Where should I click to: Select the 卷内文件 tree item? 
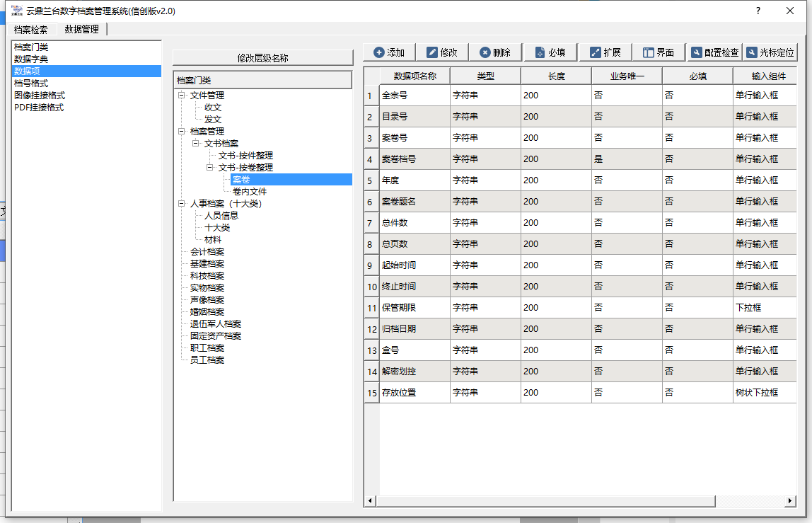point(249,192)
